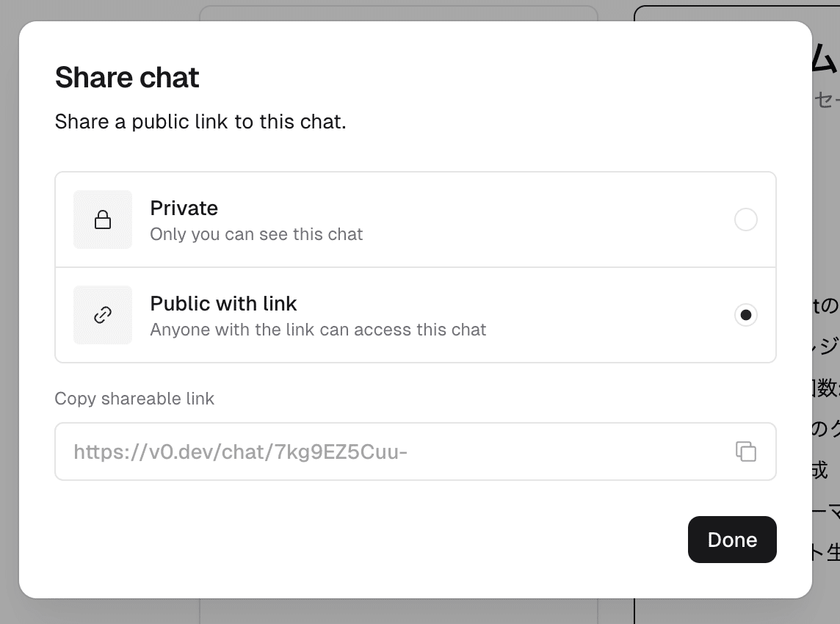840x624 pixels.
Task: Click the "Copy shareable link" field label
Action: click(134, 399)
